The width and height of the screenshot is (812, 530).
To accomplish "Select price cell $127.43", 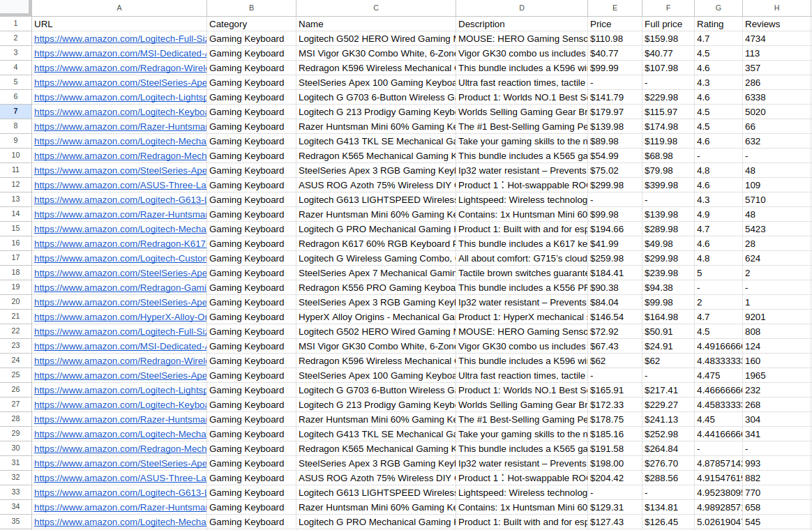I will pyautogui.click(x=615, y=522).
